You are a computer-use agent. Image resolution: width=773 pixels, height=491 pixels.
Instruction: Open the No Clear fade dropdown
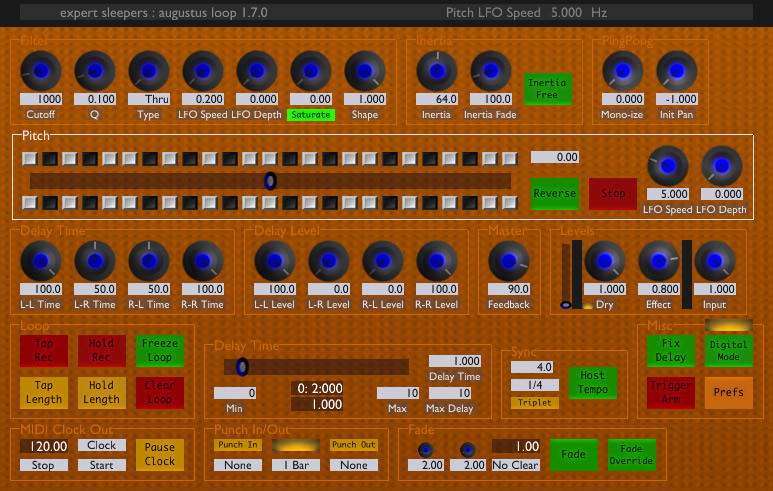point(515,465)
